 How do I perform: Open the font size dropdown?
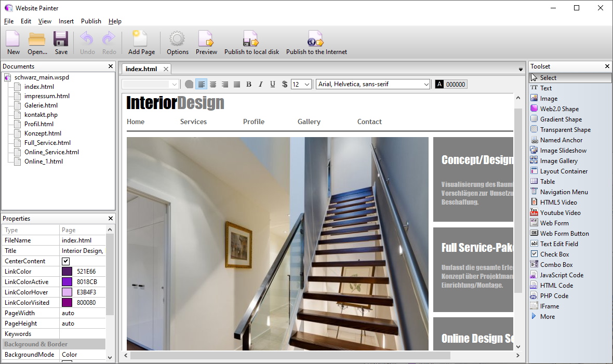point(308,84)
